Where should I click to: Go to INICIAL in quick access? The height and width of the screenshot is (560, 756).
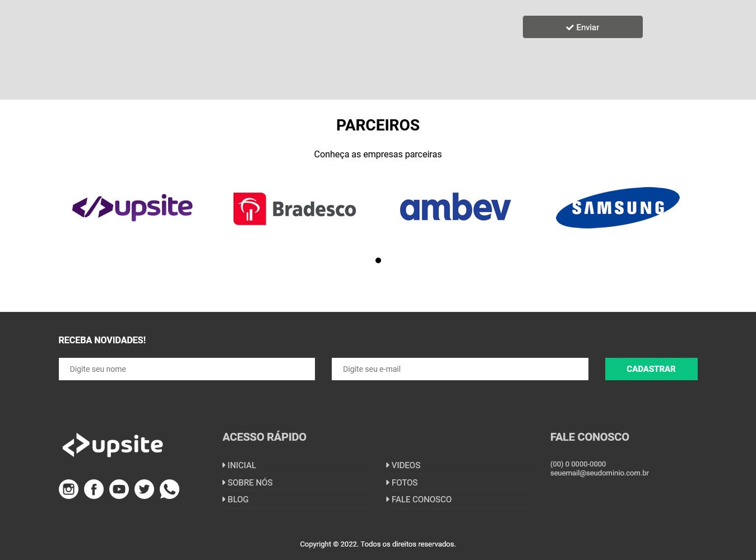click(x=242, y=465)
